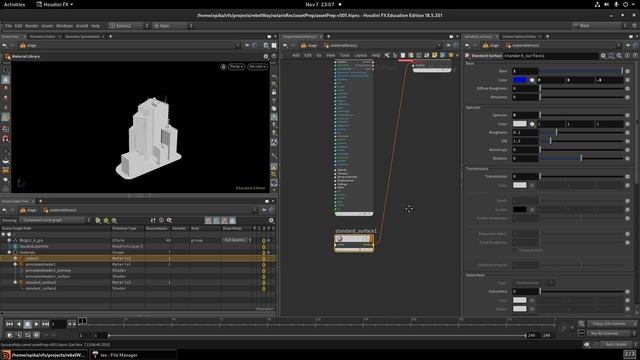Play animation forward

tap(36, 324)
